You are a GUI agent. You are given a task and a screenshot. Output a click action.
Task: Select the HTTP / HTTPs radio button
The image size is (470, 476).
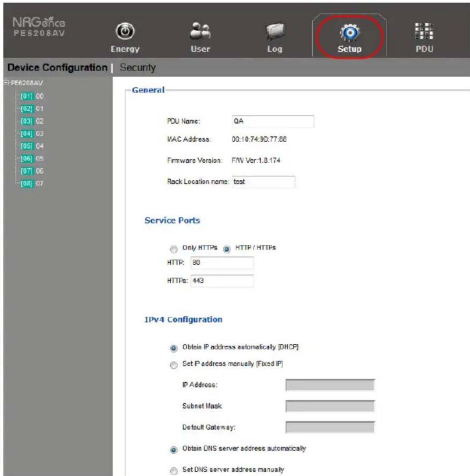pos(227,249)
